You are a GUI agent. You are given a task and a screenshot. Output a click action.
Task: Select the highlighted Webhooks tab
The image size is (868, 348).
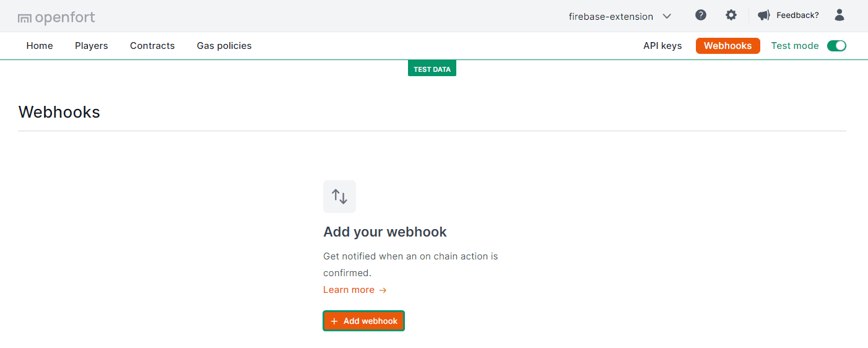pos(727,46)
